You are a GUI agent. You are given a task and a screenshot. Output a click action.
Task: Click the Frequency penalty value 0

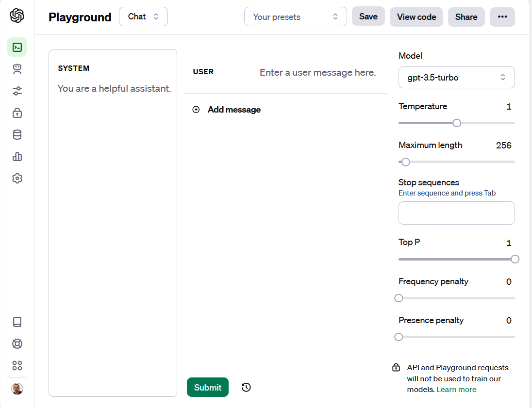[509, 282]
